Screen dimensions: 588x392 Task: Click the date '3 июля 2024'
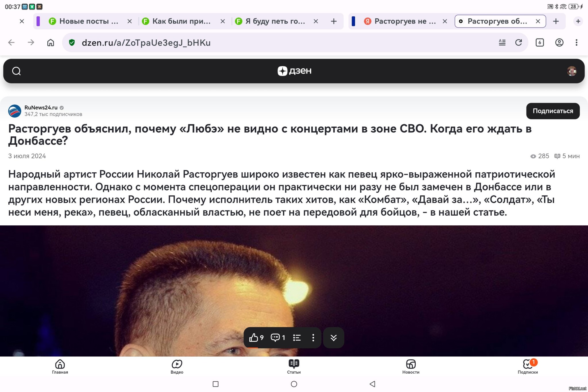[x=27, y=156]
